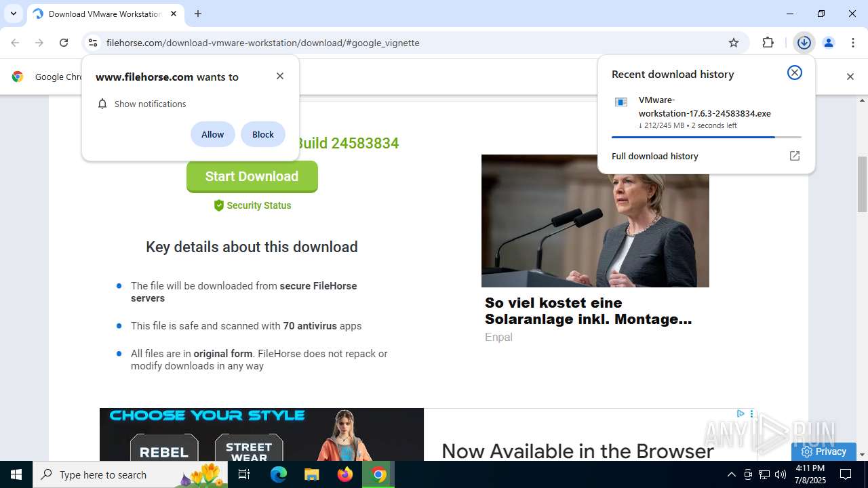Open the Security Status link

pos(258,205)
